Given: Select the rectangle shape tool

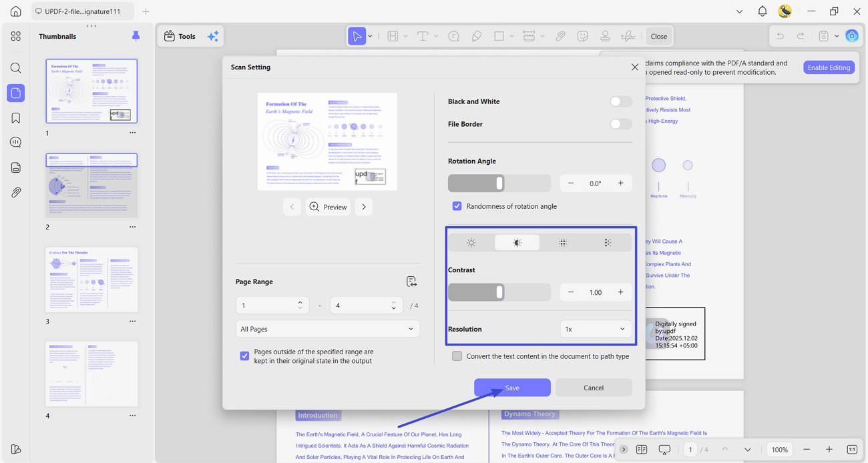Looking at the screenshot, I should (499, 36).
